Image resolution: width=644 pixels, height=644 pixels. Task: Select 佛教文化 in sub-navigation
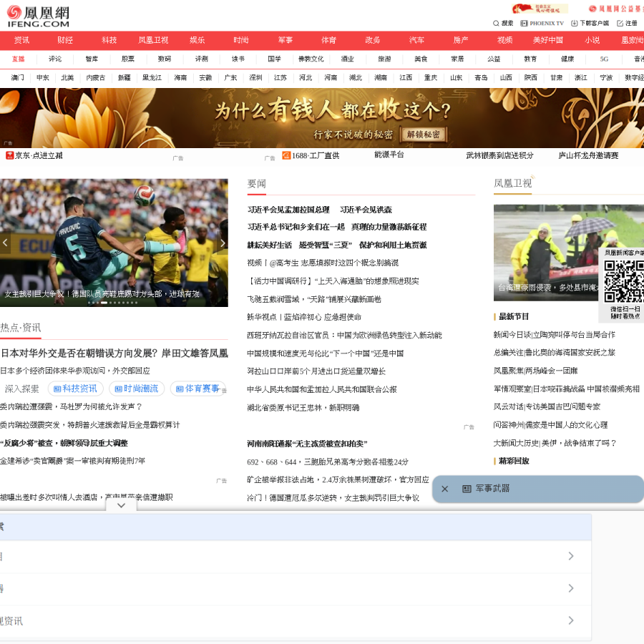[x=311, y=59]
